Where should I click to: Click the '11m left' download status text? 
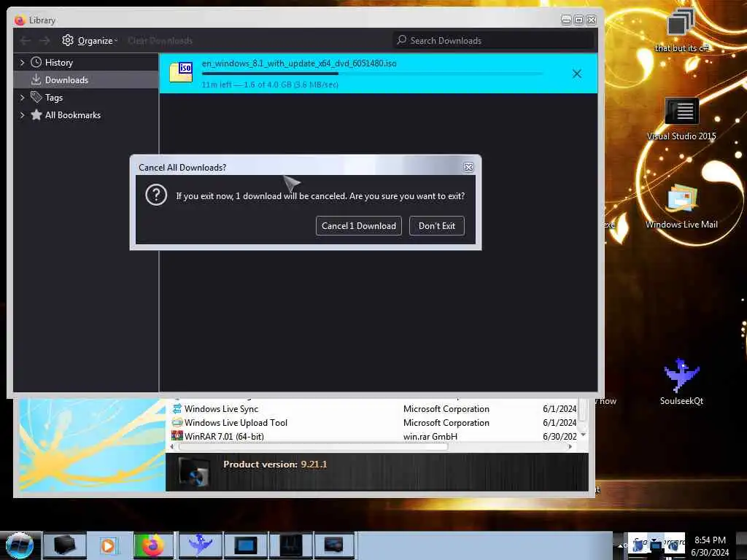click(x=270, y=85)
